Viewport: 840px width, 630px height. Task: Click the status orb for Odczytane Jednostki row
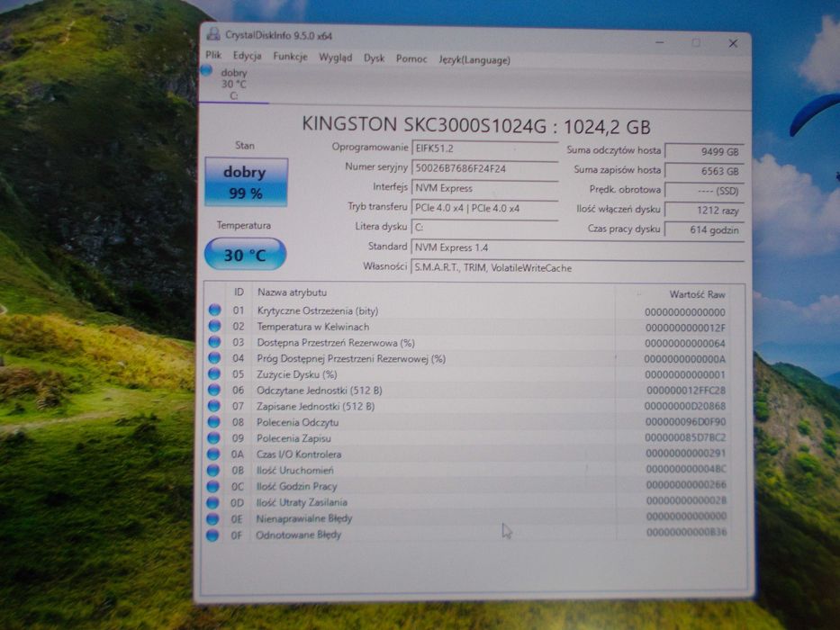click(213, 390)
